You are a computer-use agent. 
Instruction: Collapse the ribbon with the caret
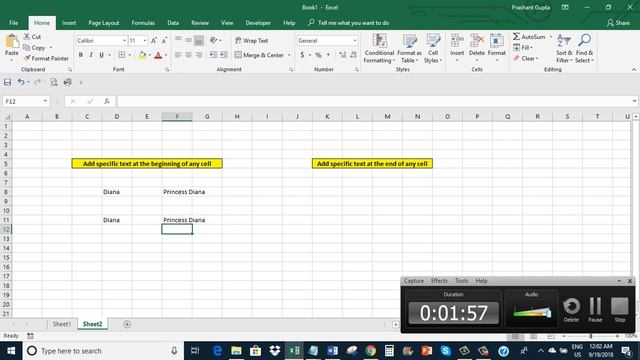[x=634, y=69]
